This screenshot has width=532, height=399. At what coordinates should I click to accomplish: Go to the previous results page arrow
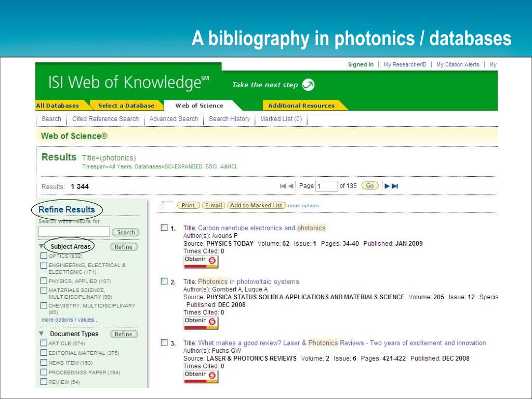[x=291, y=186]
